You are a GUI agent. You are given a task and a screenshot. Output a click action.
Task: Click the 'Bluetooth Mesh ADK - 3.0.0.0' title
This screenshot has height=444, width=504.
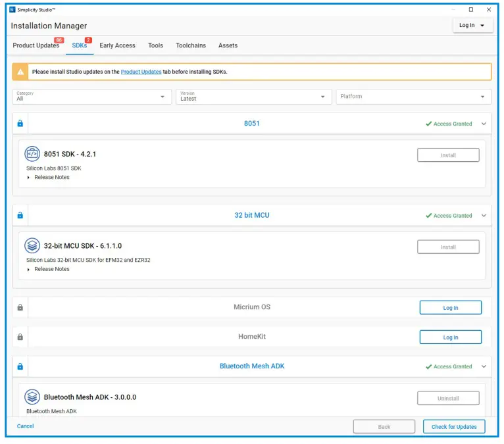pos(90,397)
